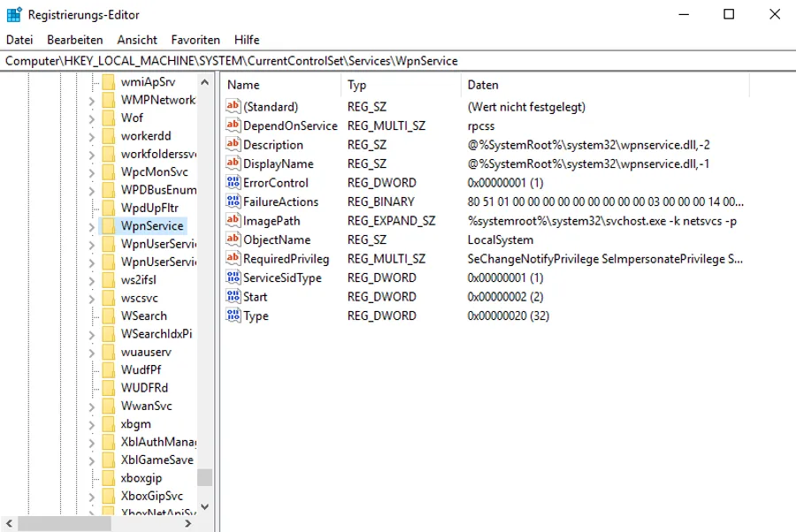Select the ErrorControl DWORD icon
The height and width of the screenshot is (532, 796).
(x=233, y=182)
